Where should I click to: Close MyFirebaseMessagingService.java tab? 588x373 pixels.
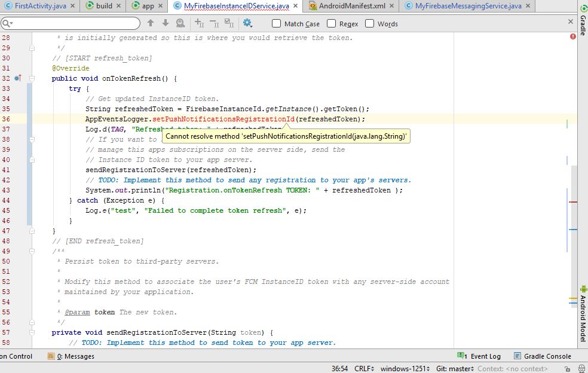(528, 6)
